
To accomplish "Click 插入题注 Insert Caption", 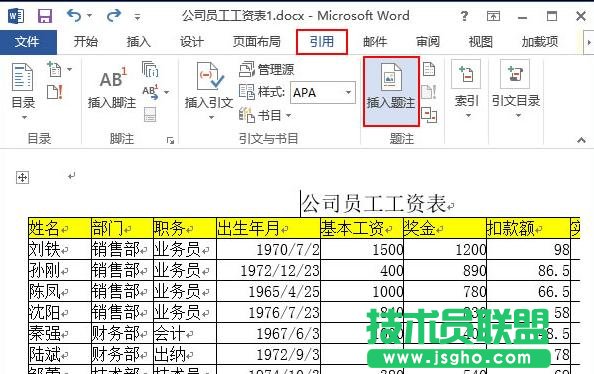I will point(391,91).
